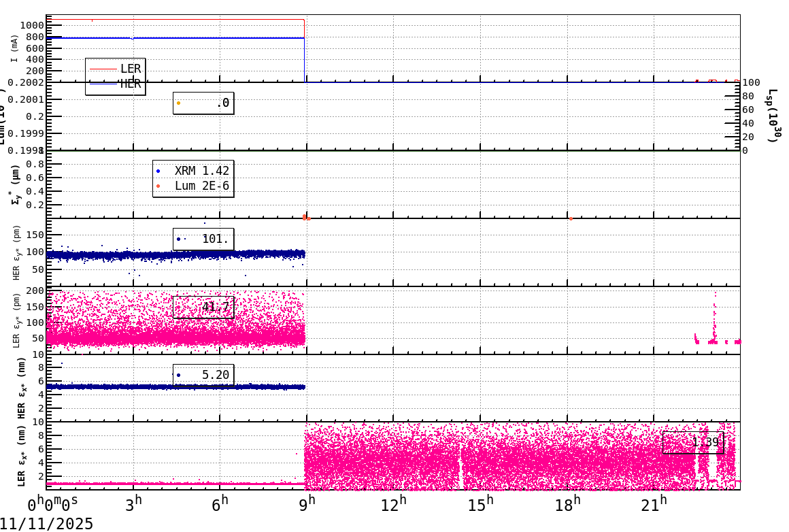
Task: Click the LER legend label in the current panel
Action: tap(131, 69)
